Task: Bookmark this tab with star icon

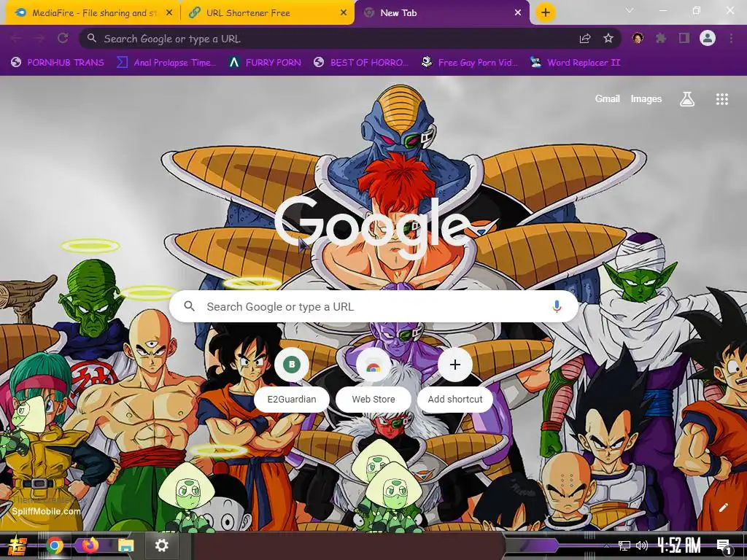Action: click(608, 39)
